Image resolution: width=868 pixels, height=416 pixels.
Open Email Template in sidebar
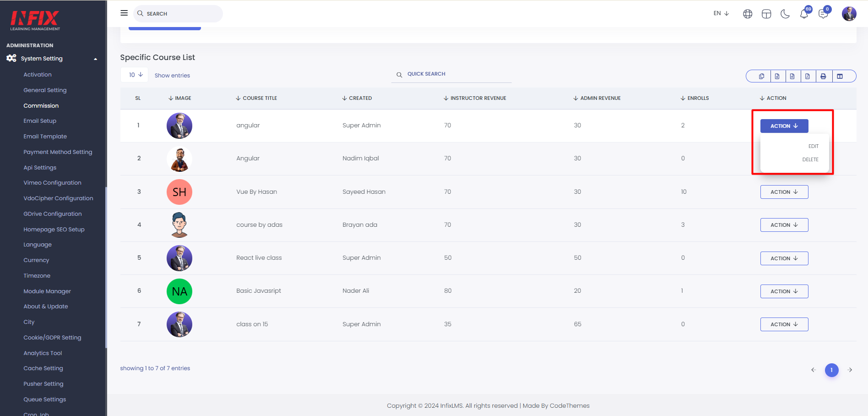45,137
